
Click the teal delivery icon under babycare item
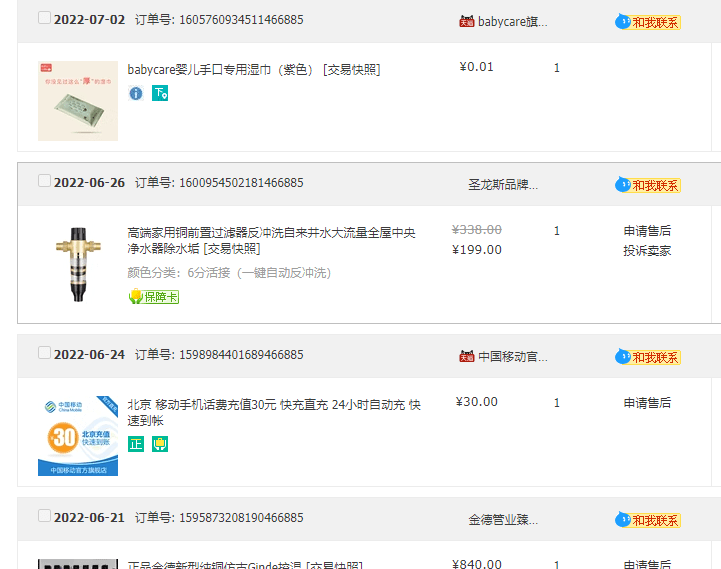point(160,93)
